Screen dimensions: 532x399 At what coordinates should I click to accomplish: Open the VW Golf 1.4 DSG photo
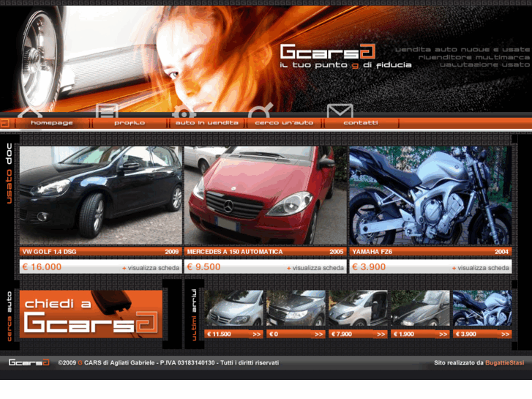[x=101, y=195]
